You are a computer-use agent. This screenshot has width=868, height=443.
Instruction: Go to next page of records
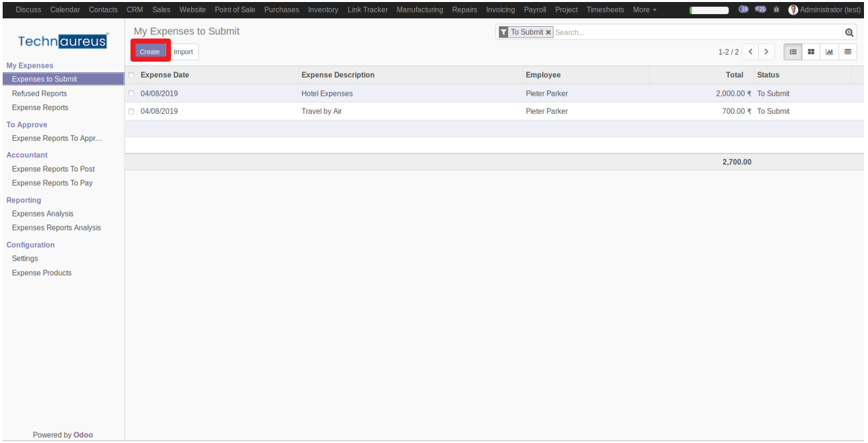tap(766, 52)
